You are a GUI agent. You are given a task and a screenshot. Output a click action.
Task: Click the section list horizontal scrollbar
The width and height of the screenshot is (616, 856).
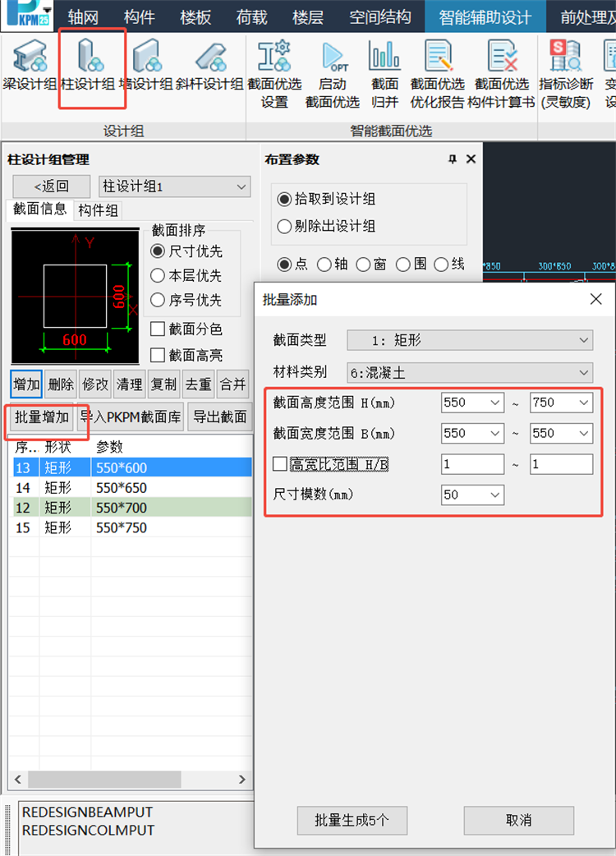(x=127, y=780)
